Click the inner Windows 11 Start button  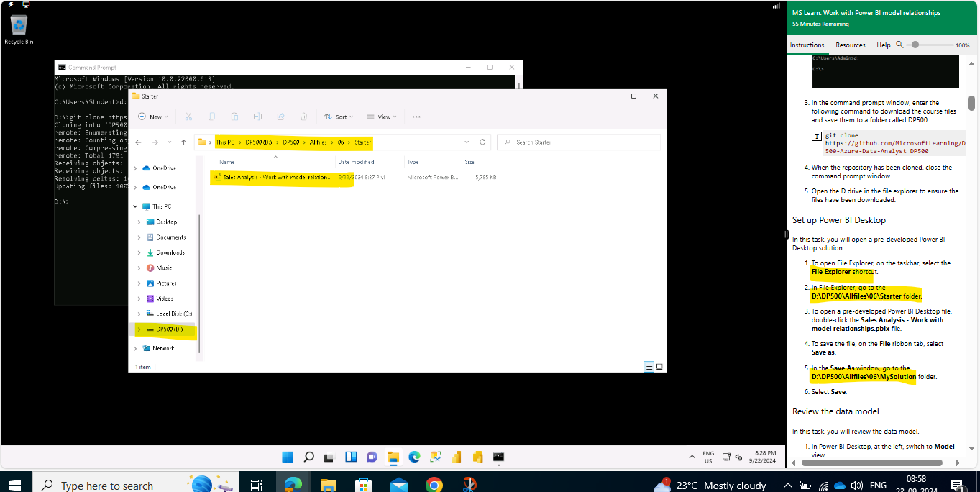click(288, 457)
